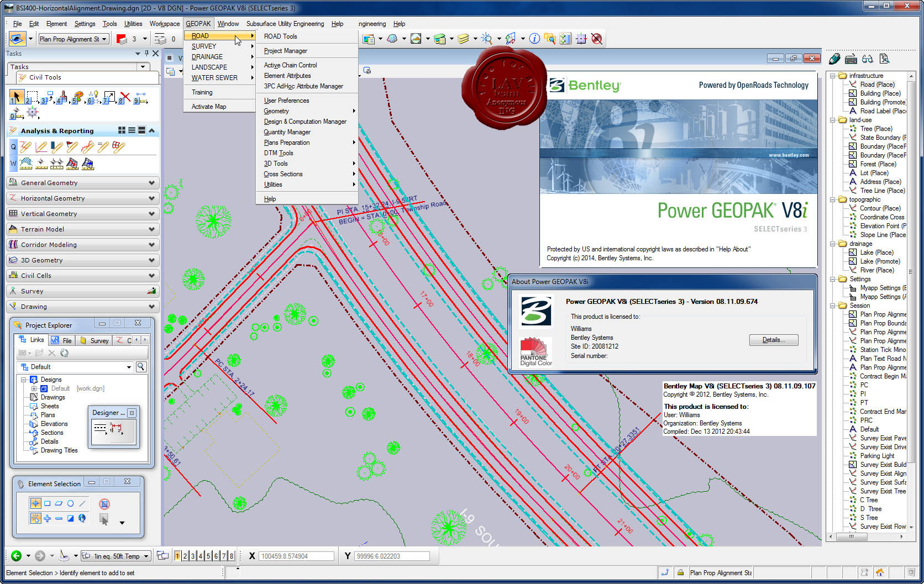
Task: Click the plus Add mode icon in Element Selection
Action: tap(47, 518)
